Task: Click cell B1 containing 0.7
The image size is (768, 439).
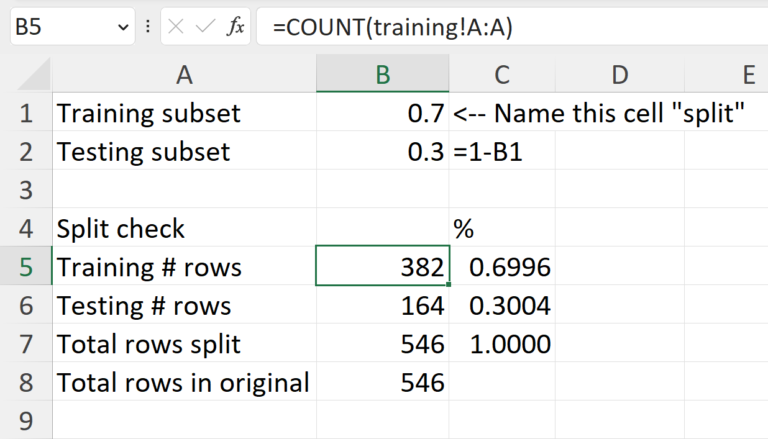Action: click(x=382, y=113)
